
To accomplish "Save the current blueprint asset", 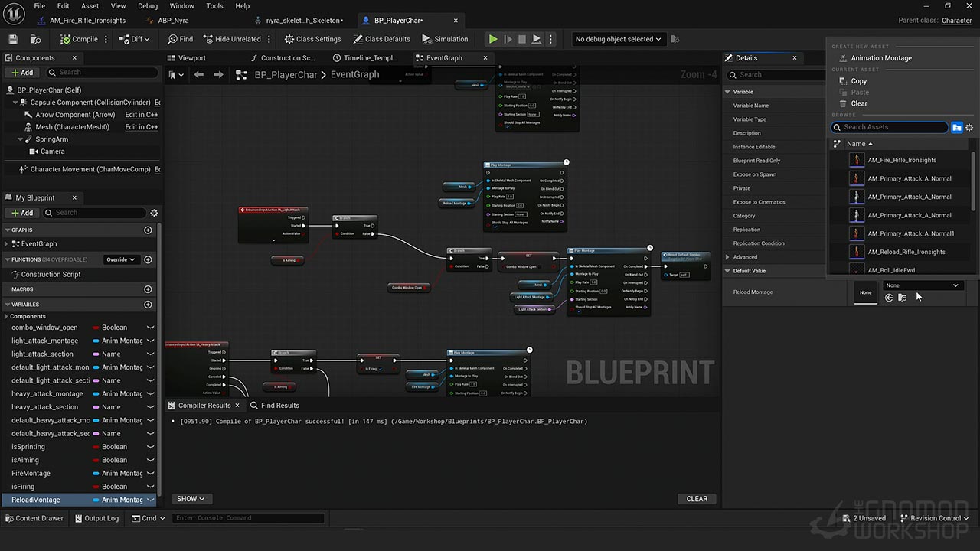I will [13, 39].
